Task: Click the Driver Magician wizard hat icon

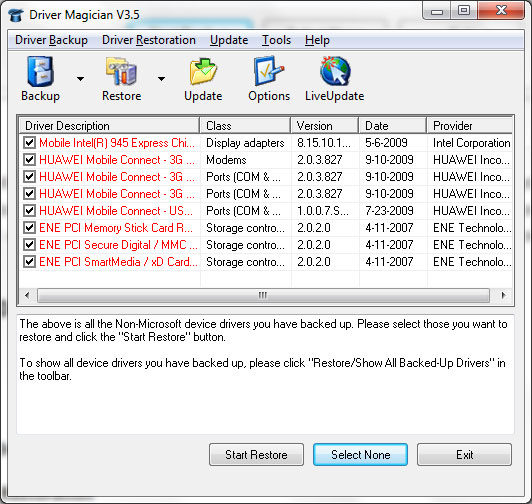Action: (x=16, y=15)
